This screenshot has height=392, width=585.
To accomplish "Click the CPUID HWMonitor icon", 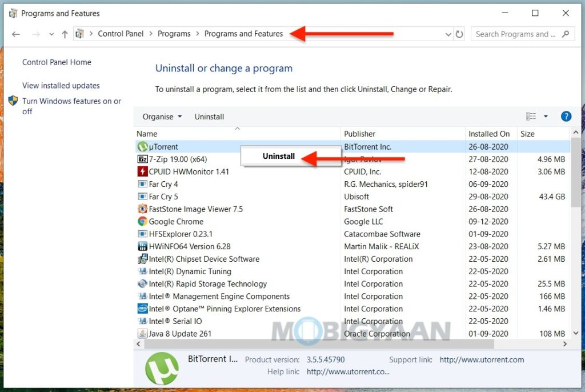I will point(142,171).
